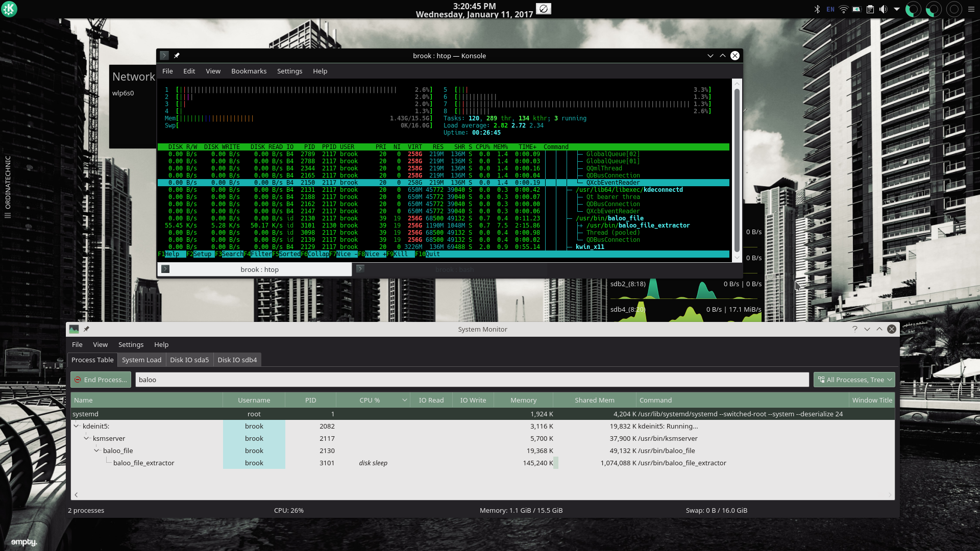980x551 pixels.
Task: Select the Process Table tab
Action: pyautogui.click(x=92, y=360)
